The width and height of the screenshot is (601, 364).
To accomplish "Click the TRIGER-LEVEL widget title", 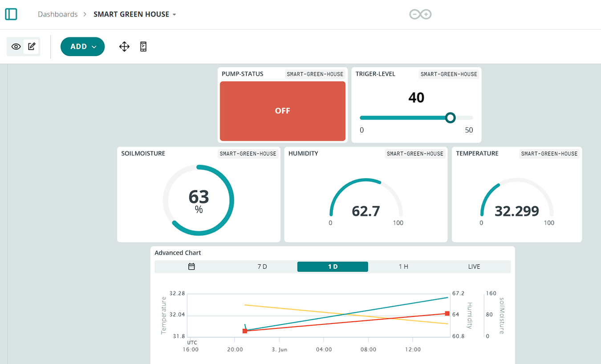I will coord(375,74).
